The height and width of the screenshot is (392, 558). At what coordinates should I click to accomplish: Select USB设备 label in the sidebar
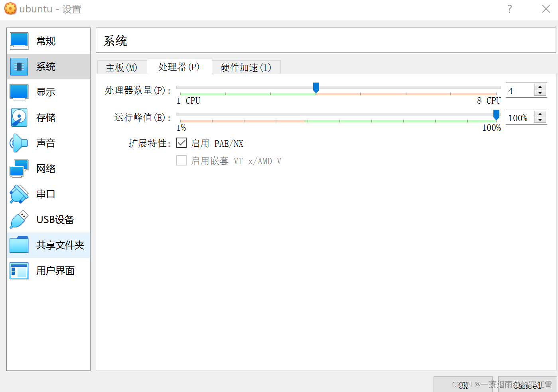pyautogui.click(x=55, y=220)
